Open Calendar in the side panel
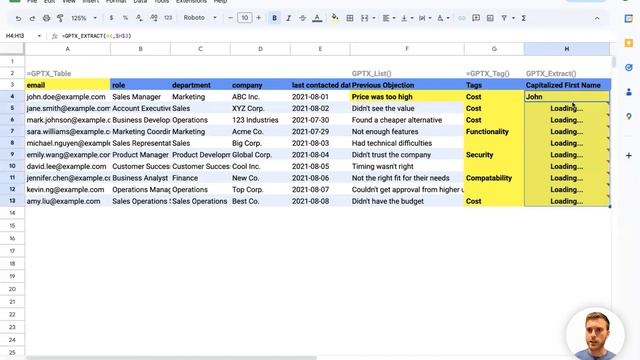The height and width of the screenshot is (360, 640). tap(629, 18)
